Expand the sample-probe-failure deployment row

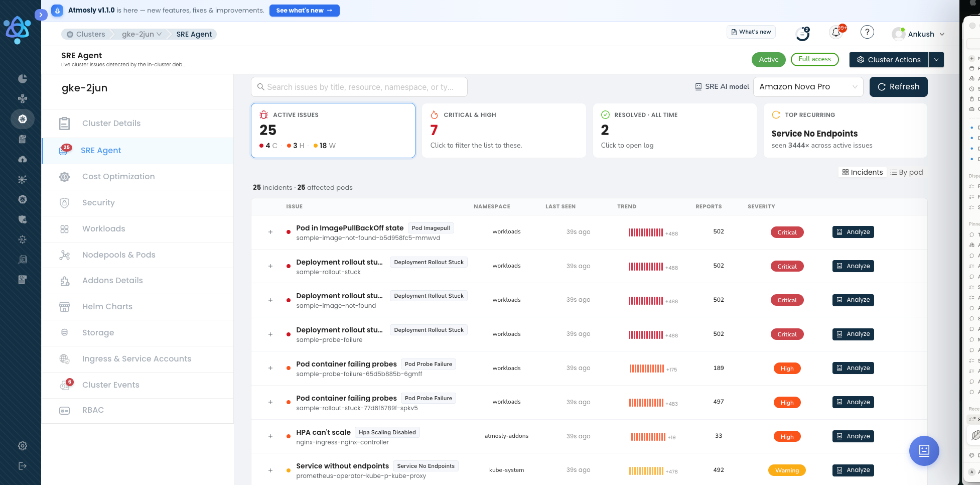pyautogui.click(x=270, y=334)
